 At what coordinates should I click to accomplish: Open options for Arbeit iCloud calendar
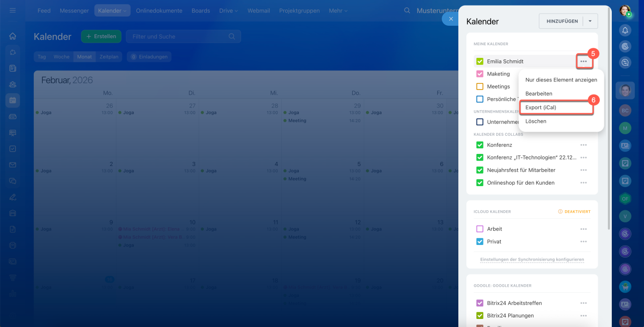pos(583,229)
